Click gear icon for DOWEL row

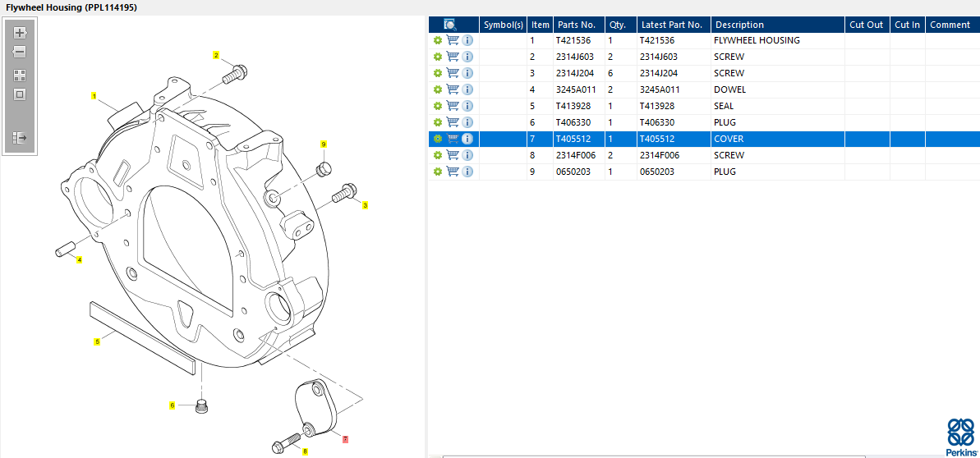pyautogui.click(x=438, y=89)
